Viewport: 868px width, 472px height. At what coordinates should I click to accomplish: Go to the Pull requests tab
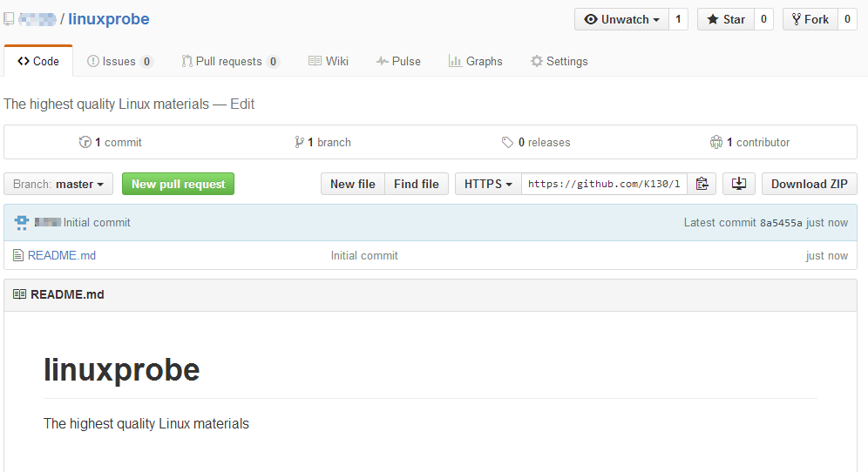point(230,62)
